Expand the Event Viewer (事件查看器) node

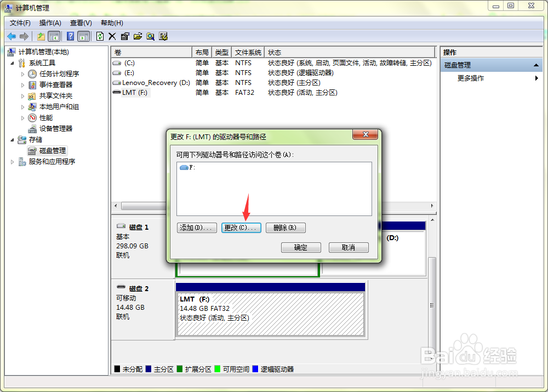pyautogui.click(x=22, y=85)
